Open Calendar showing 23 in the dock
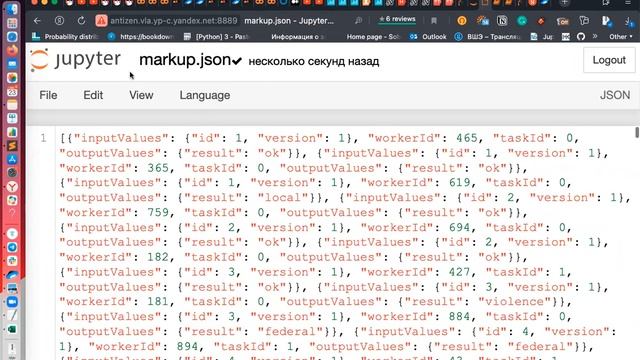Viewport: 640px width, 360px height. [x=12, y=91]
